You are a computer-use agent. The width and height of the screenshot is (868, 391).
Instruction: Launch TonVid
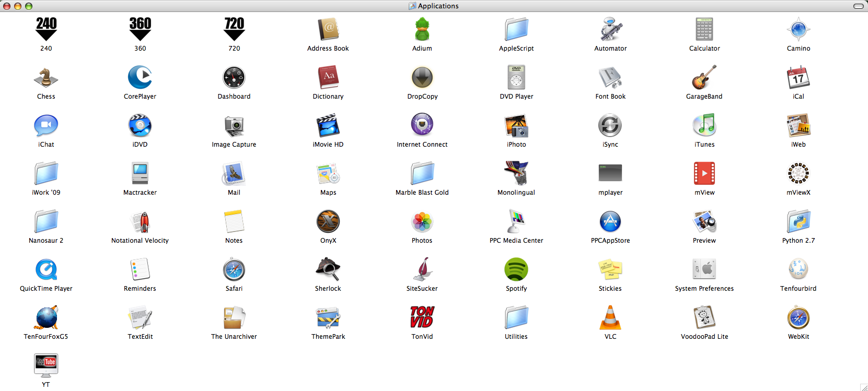[422, 317]
